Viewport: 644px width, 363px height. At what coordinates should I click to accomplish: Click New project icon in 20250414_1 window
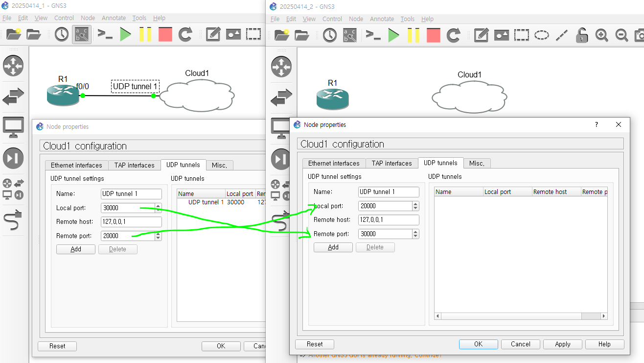pos(14,34)
